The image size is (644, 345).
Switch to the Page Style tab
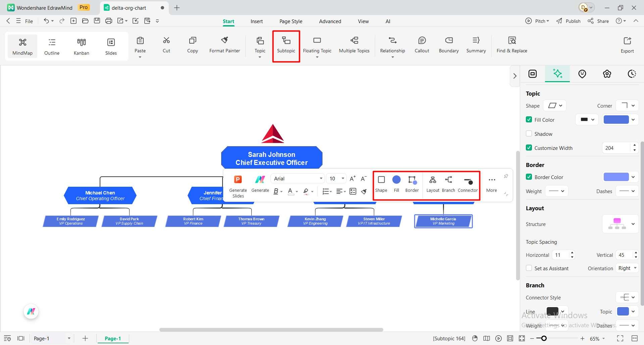(291, 21)
